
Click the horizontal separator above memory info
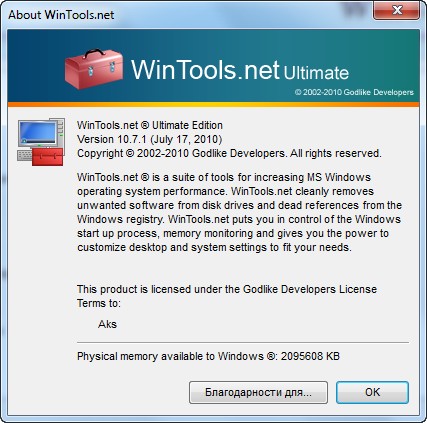click(243, 342)
